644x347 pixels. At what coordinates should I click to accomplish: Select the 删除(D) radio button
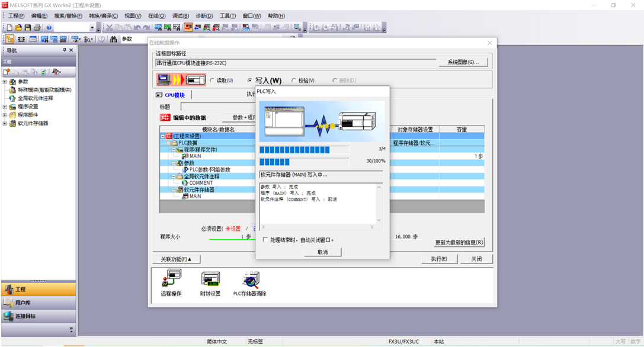tap(335, 81)
